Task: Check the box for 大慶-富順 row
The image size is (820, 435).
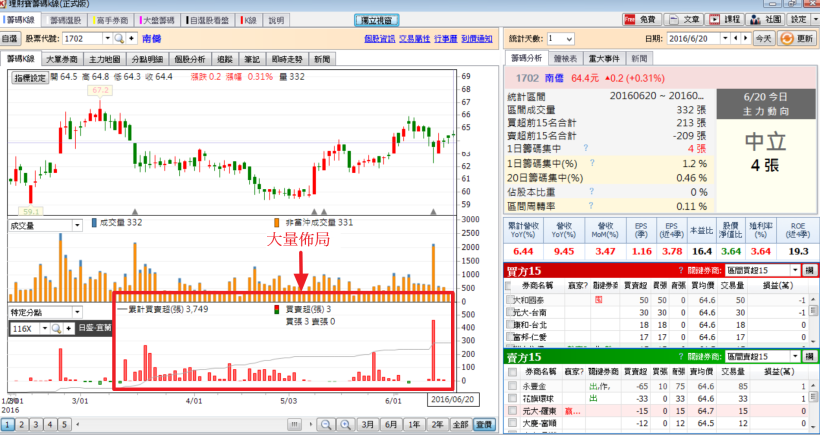Action: (x=512, y=423)
